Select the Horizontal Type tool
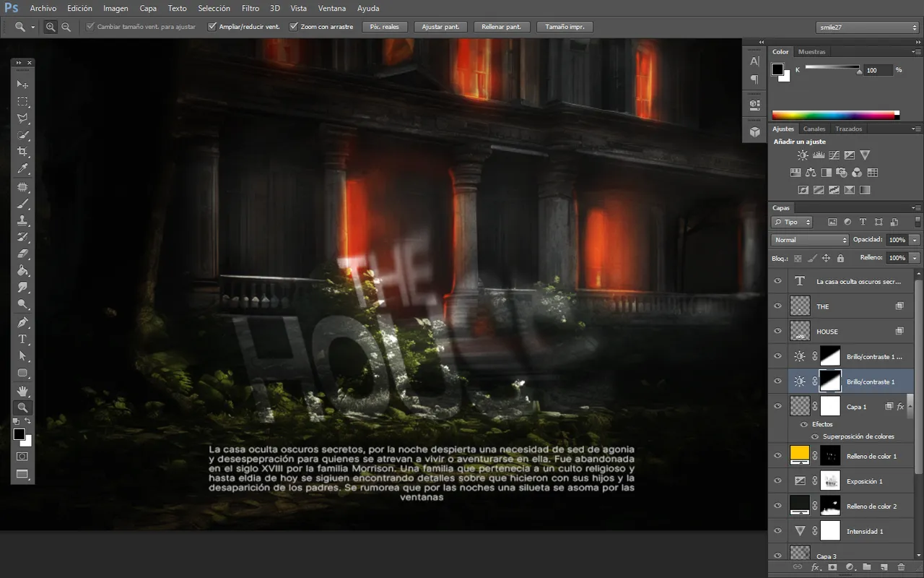The width and height of the screenshot is (924, 578). click(22, 339)
